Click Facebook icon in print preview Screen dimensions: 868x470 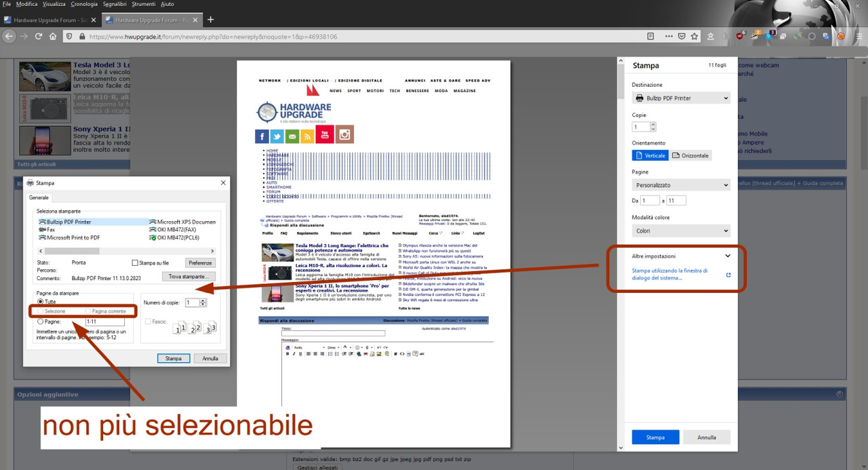click(x=262, y=136)
